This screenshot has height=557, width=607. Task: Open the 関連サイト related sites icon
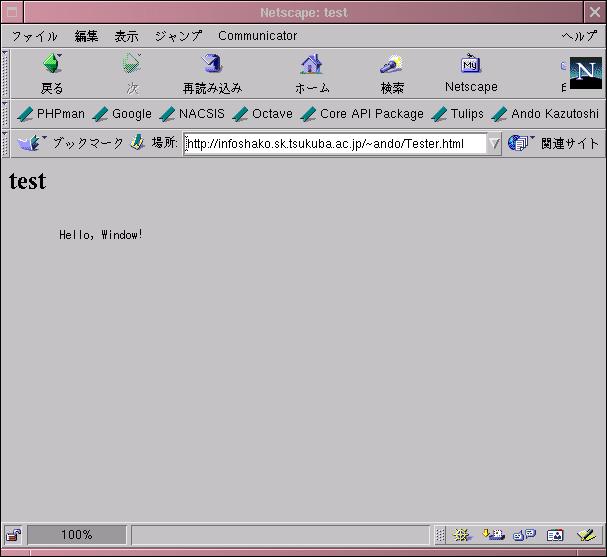(520, 143)
